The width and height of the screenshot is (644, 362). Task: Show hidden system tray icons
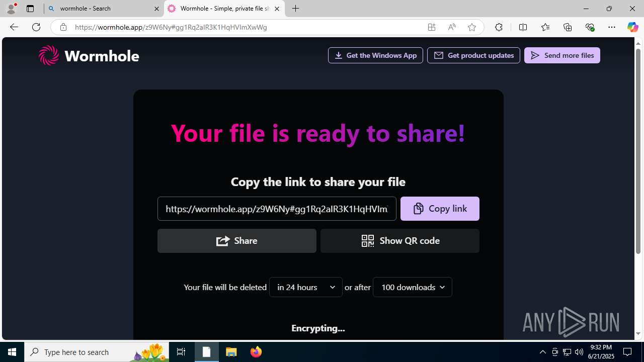[x=542, y=352]
